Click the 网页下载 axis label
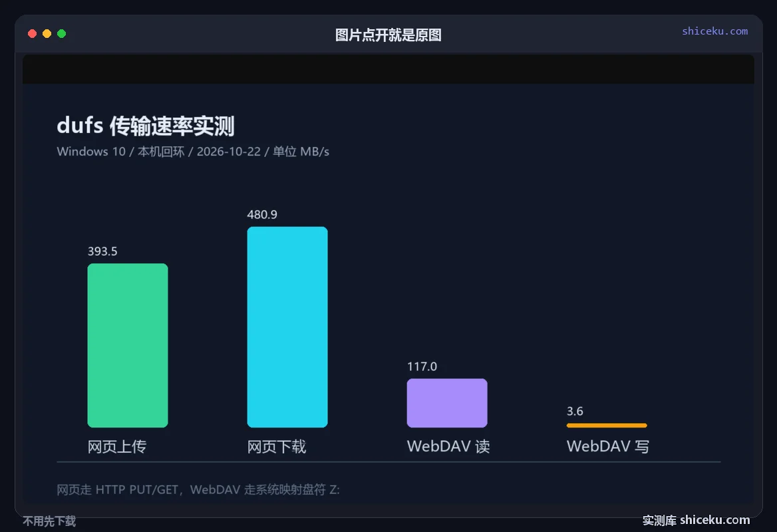 click(x=277, y=447)
